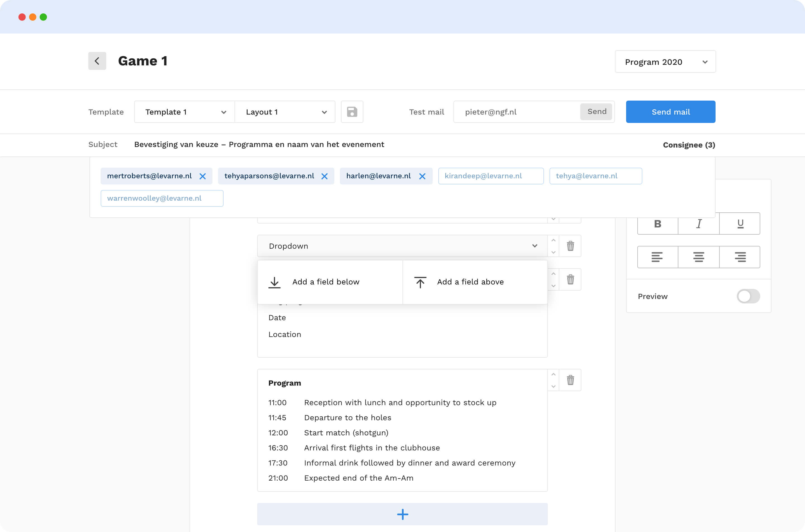Move the Date and Location block down
Screen dimensions: 805x532
[553, 286]
